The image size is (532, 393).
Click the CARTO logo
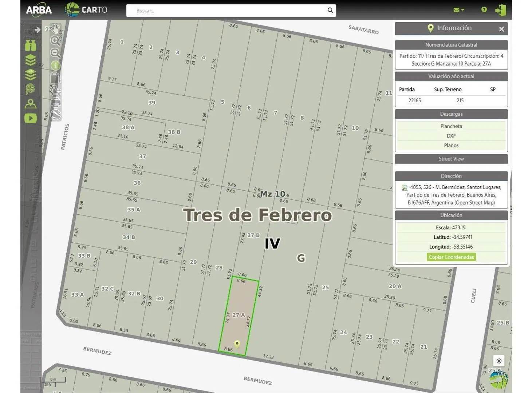[x=86, y=10]
